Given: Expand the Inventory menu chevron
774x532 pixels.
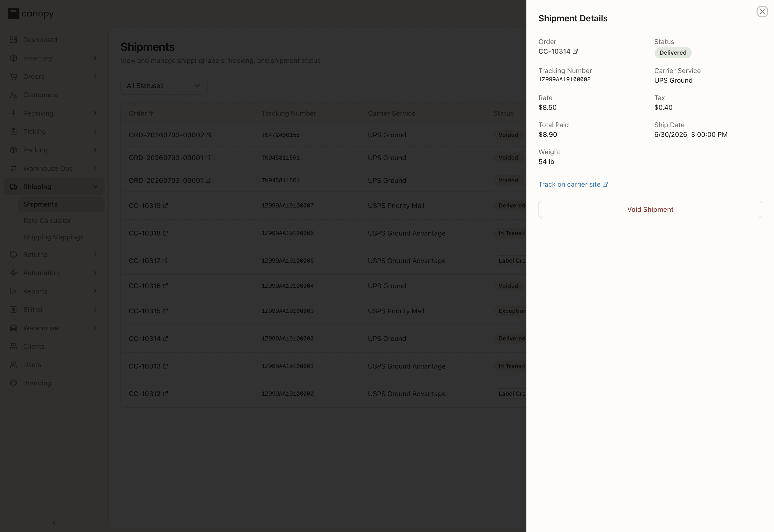Looking at the screenshot, I should tap(95, 58).
